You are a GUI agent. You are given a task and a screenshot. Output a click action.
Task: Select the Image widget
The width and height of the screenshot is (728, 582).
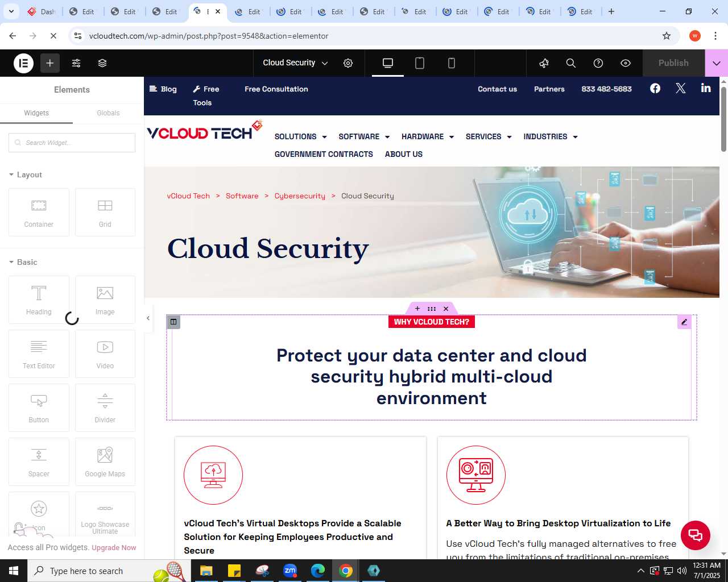105,300
